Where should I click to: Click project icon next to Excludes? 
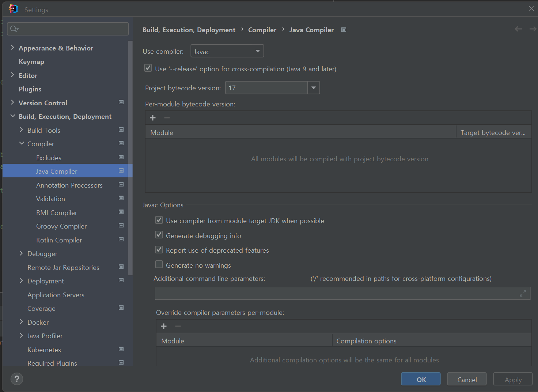coord(121,157)
